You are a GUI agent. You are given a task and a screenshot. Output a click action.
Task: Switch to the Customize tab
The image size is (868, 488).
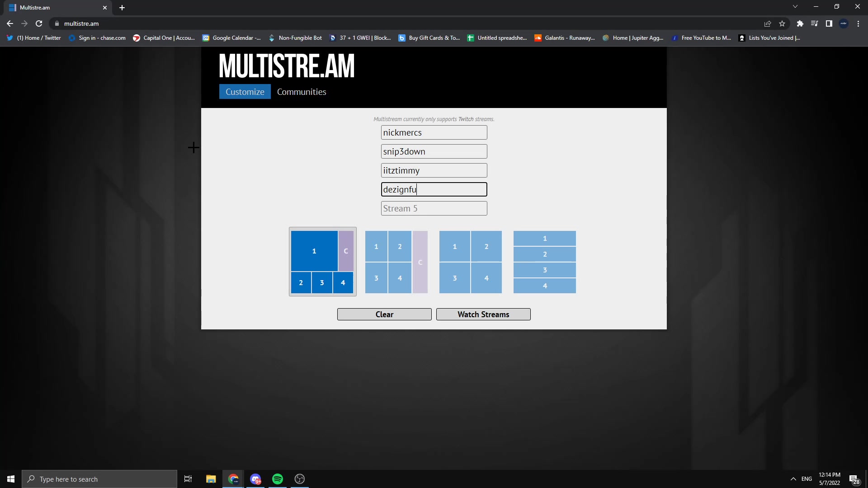pyautogui.click(x=245, y=92)
